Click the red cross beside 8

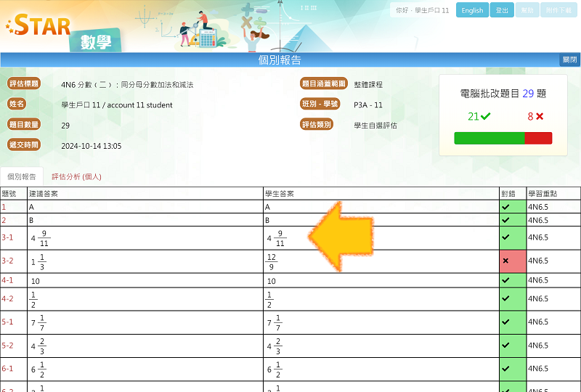540,116
